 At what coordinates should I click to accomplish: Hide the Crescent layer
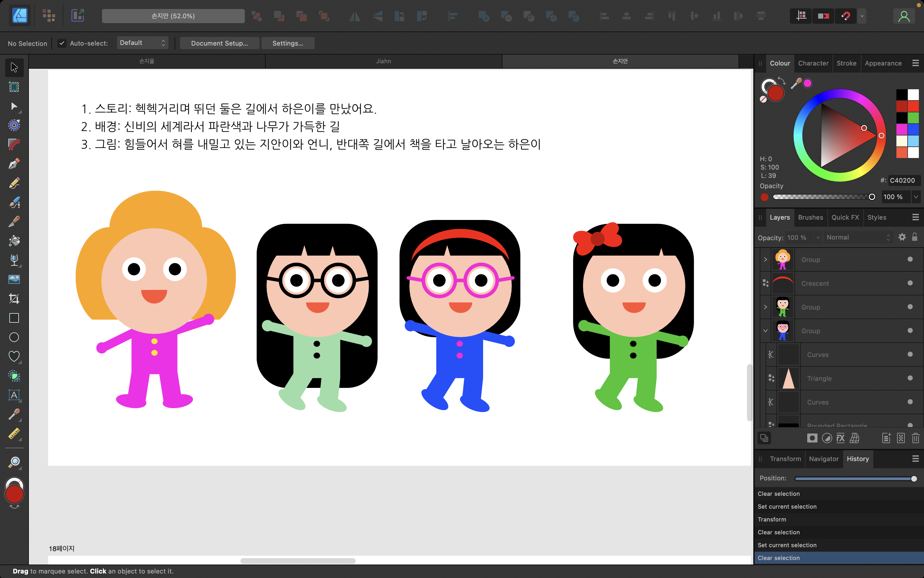point(910,283)
